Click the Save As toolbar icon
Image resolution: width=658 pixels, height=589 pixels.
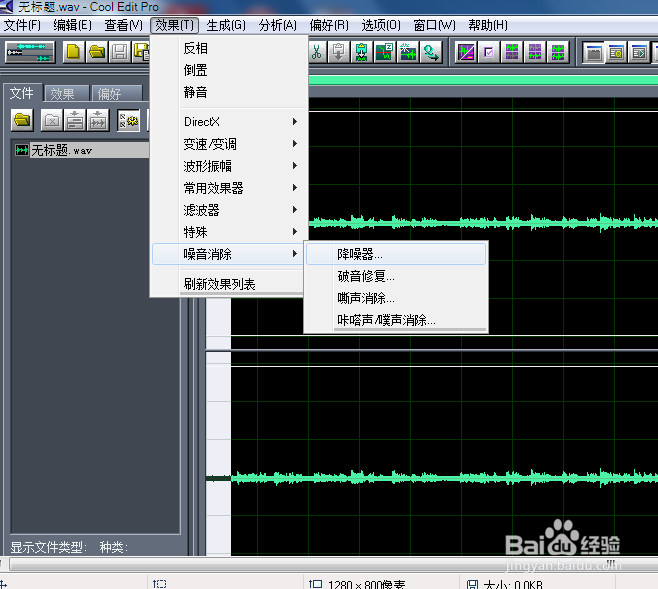point(141,52)
